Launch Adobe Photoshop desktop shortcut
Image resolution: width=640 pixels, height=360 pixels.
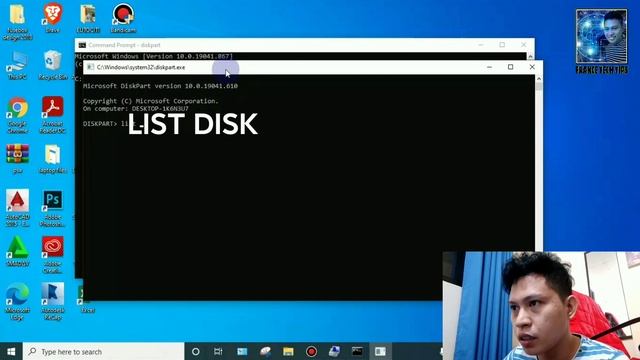click(x=53, y=208)
